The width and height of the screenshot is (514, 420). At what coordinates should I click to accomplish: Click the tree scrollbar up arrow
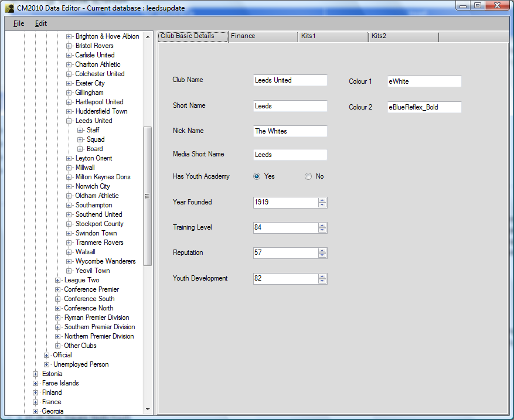point(148,37)
